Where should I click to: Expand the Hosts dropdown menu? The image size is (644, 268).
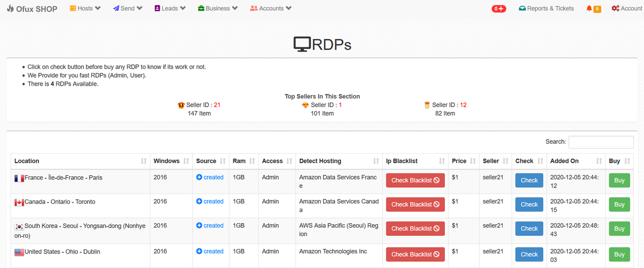pyautogui.click(x=85, y=9)
